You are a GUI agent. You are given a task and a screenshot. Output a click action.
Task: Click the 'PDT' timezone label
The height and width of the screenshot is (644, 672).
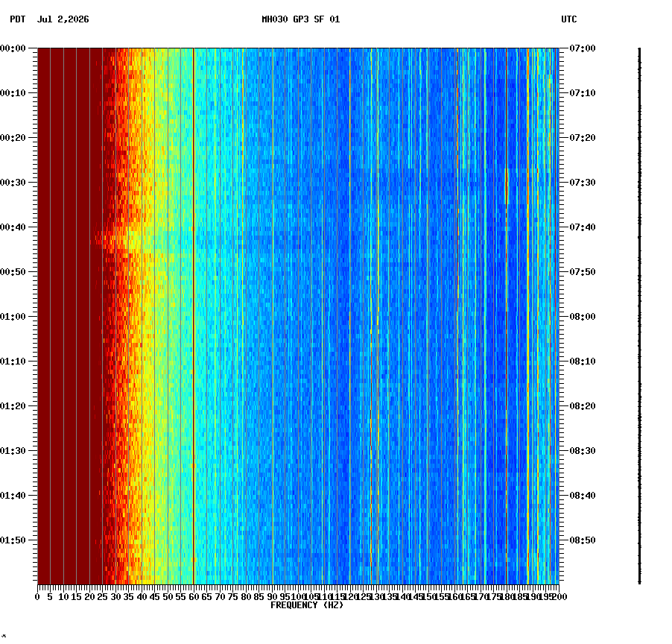coord(18,19)
